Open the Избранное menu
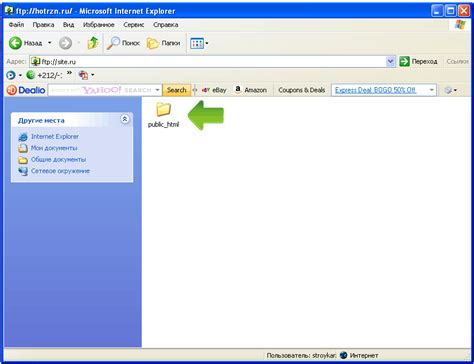Image resolution: width=474 pixels, height=364 pixels. tap(99, 25)
